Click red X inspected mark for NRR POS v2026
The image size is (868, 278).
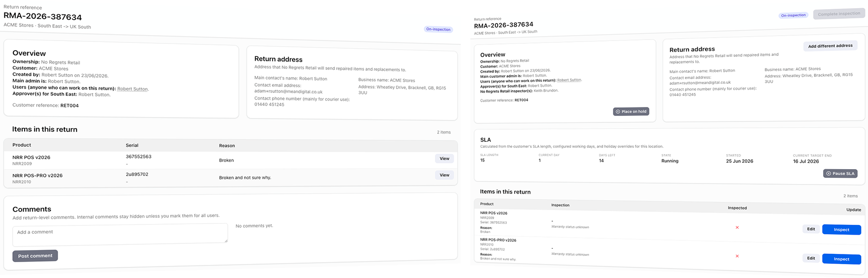pos(737,227)
